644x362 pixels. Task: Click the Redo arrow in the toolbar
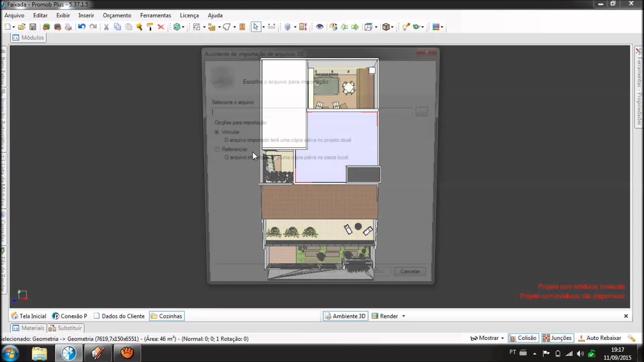(93, 27)
